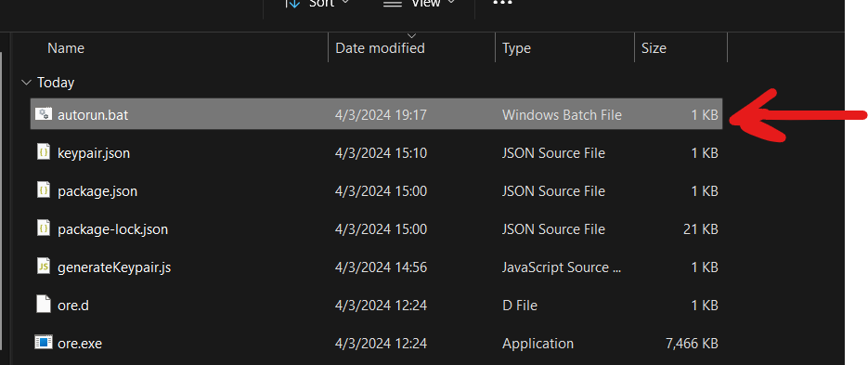Click the ore.exe application icon

click(44, 343)
